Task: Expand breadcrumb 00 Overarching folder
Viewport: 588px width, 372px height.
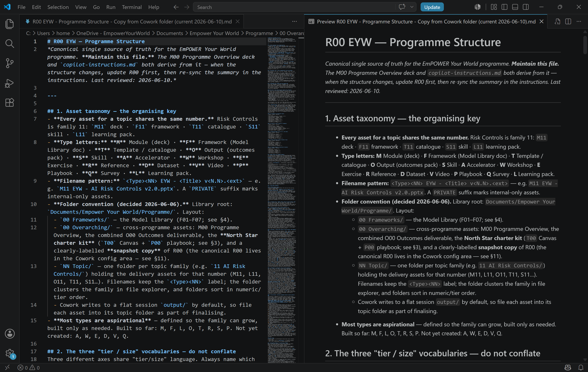Action: 292,33
